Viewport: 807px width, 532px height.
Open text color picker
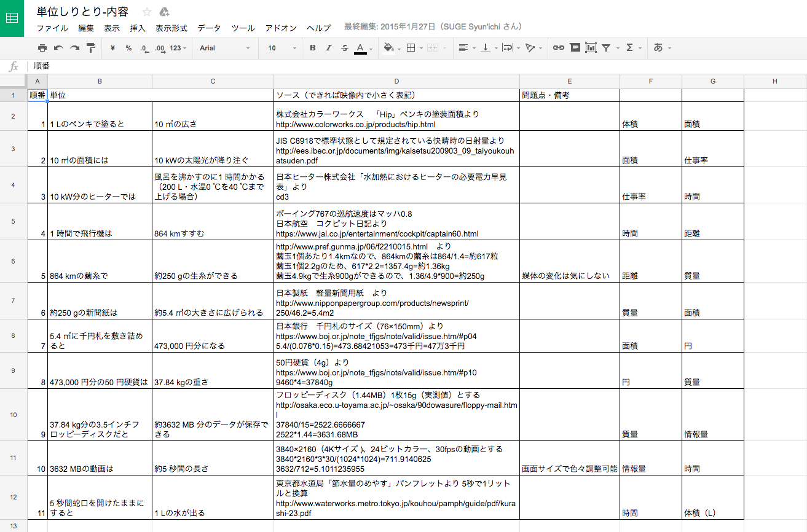tap(363, 48)
